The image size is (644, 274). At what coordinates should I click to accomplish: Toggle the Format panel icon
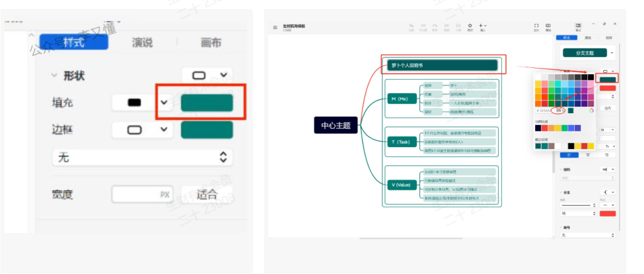click(578, 26)
